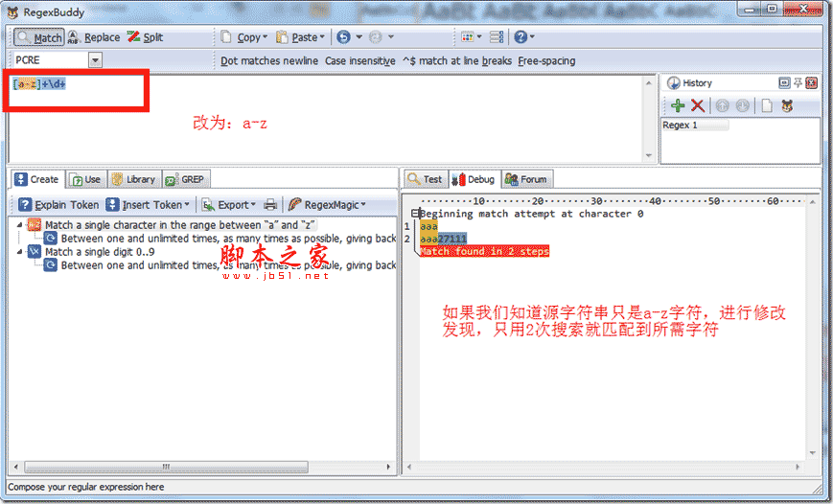Switch to the Use tab

click(x=86, y=179)
